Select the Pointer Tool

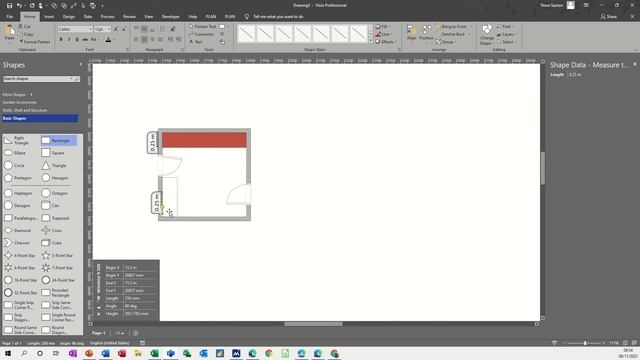[x=203, y=27]
